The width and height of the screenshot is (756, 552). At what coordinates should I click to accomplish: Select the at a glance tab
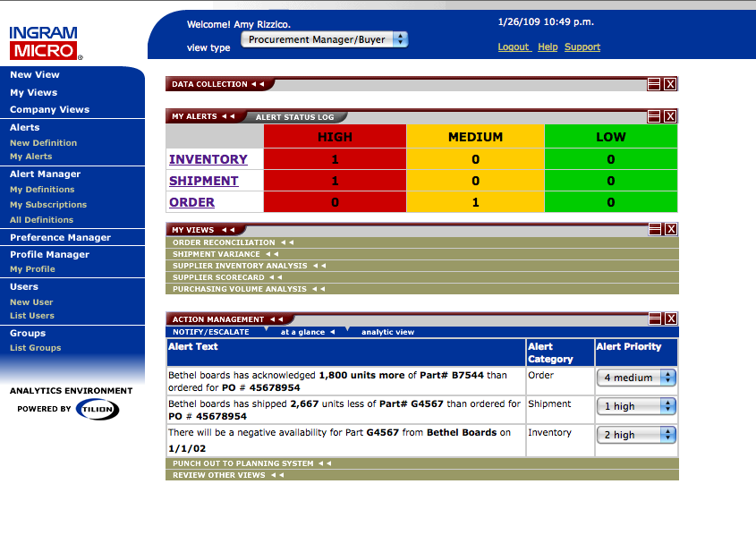[307, 332]
